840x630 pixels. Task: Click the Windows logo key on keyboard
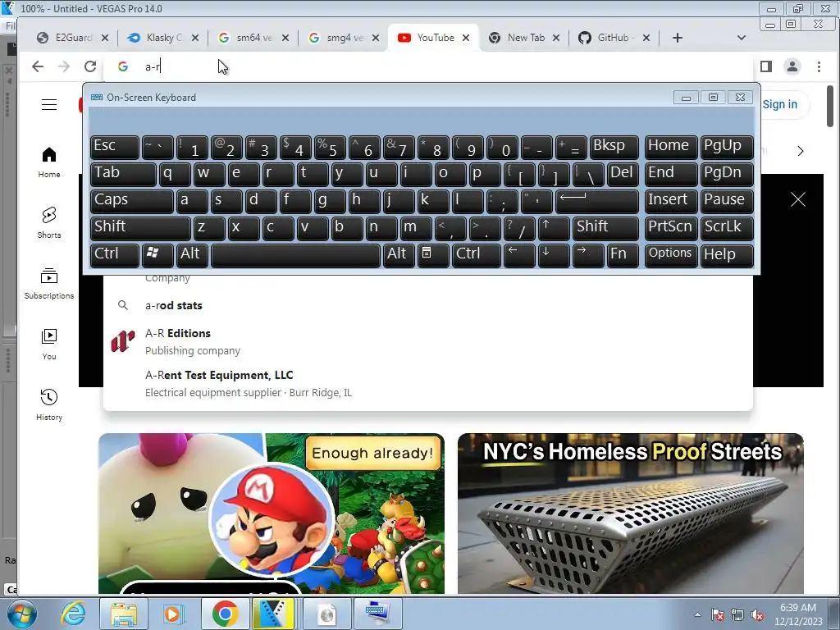157,255
